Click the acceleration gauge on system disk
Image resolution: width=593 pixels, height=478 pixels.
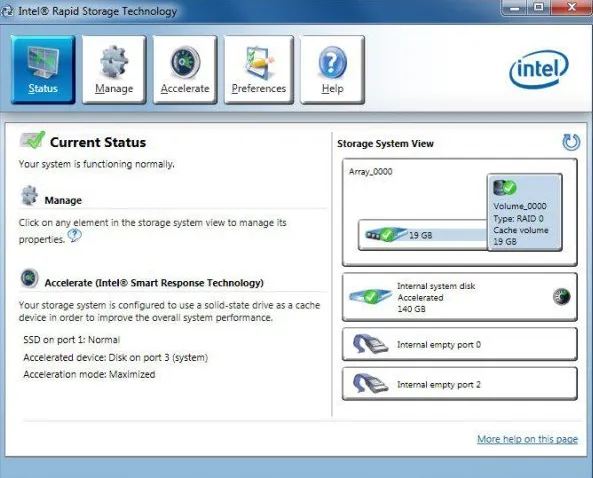click(562, 296)
